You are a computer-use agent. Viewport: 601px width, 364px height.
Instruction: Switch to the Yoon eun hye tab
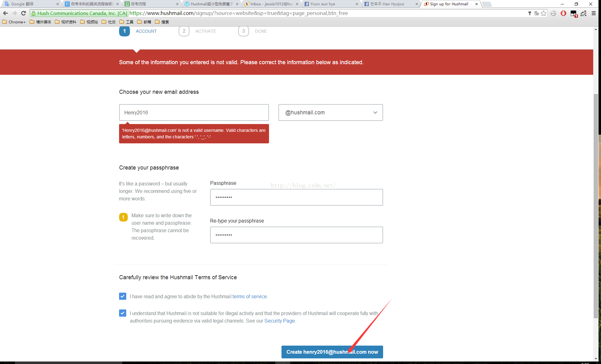click(330, 4)
